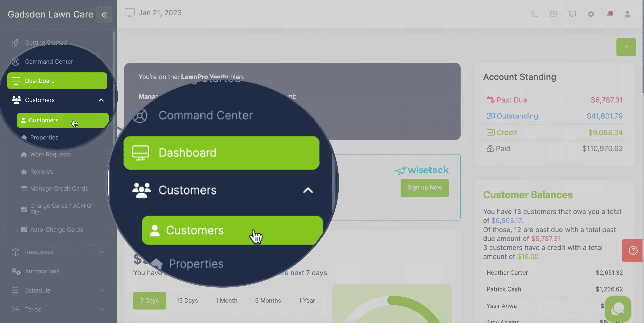Expand the Schedule menu chevron
The height and width of the screenshot is (323, 644).
(101, 290)
